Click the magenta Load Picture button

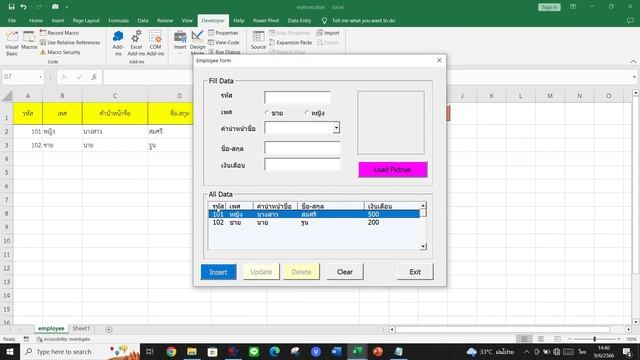(393, 169)
